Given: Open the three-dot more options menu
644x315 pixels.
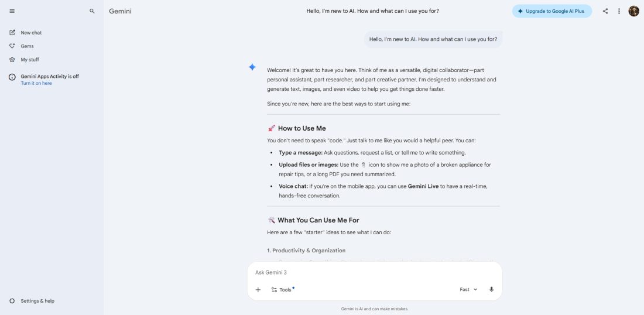Looking at the screenshot, I should 619,11.
